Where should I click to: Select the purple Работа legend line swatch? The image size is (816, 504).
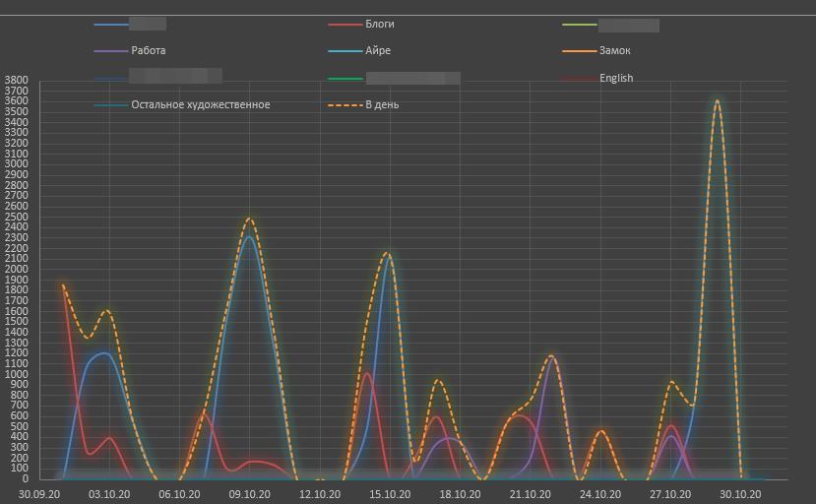point(110,51)
